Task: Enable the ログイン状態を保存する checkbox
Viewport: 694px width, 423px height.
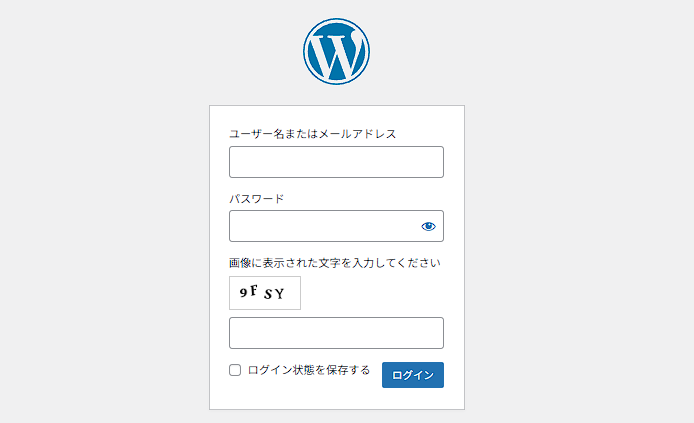Action: [235, 370]
